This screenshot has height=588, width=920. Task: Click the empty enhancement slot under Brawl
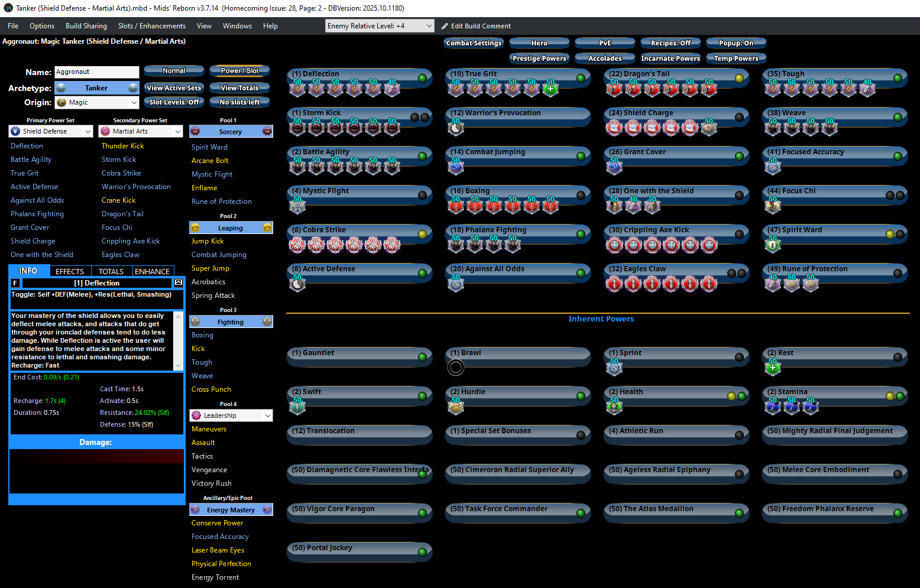[456, 368]
